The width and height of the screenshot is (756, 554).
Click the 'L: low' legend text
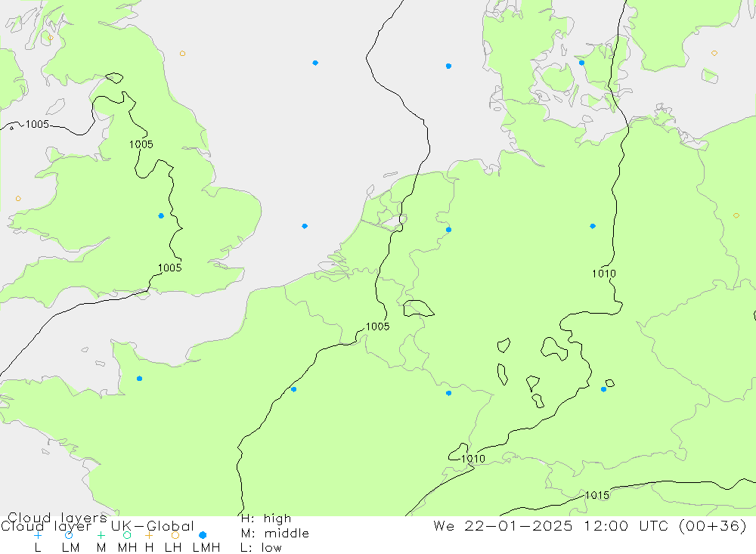[261, 548]
